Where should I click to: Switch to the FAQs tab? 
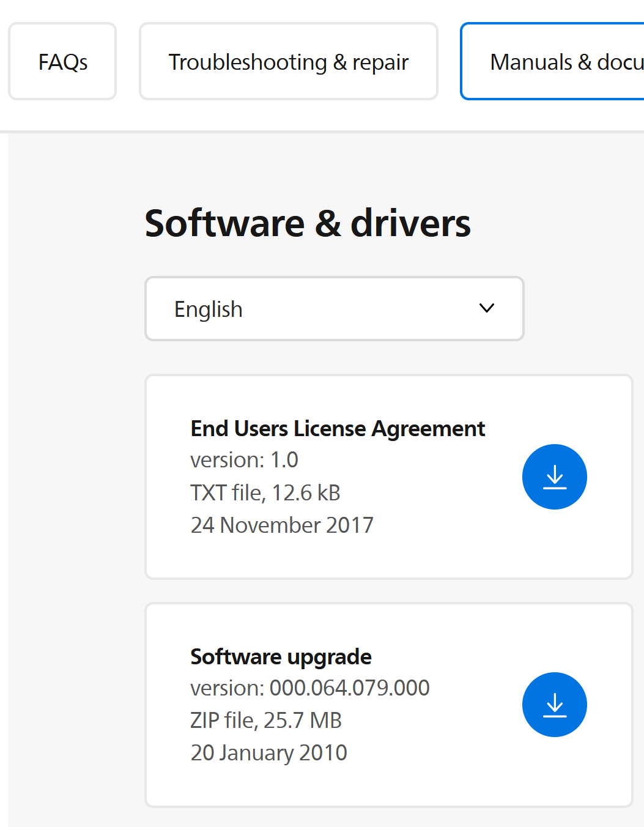[62, 61]
